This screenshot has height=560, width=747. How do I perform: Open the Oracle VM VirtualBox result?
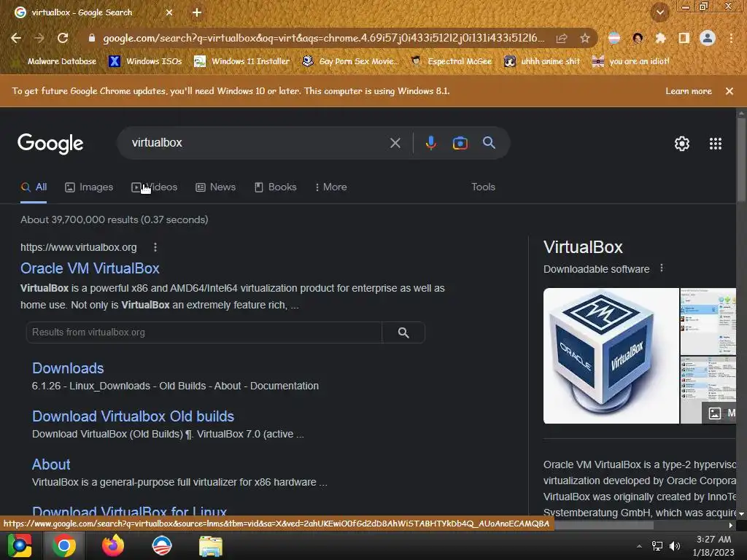[x=90, y=268]
